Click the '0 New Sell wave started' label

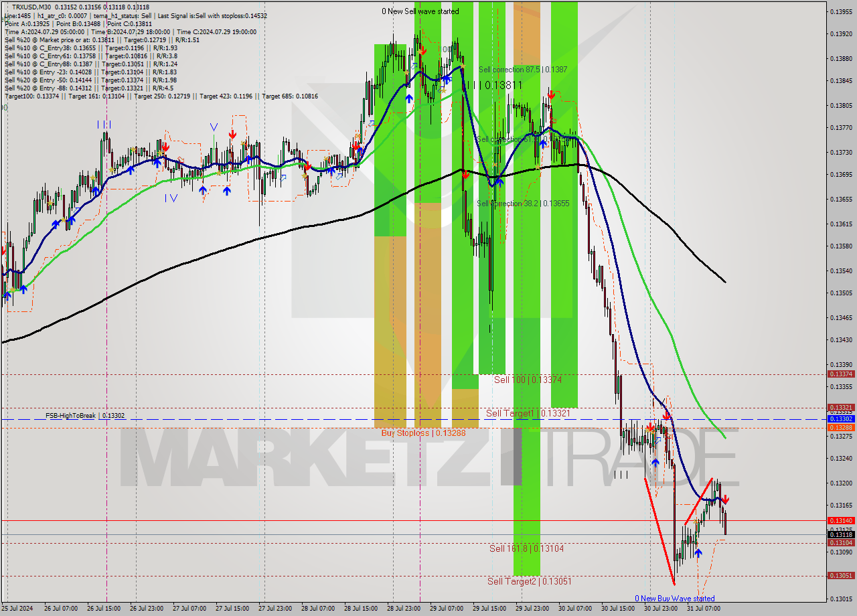(x=420, y=11)
